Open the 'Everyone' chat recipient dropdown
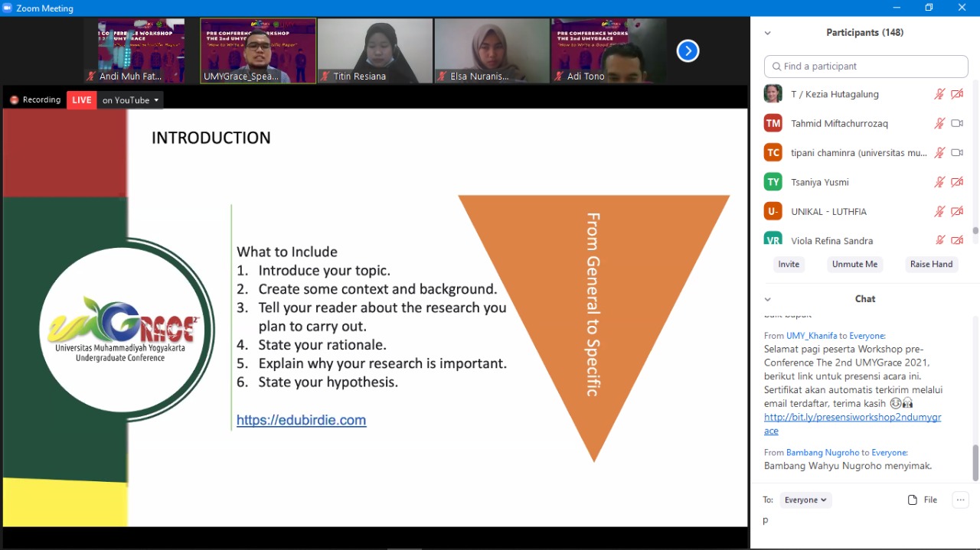Image resolution: width=980 pixels, height=550 pixels. 805,500
